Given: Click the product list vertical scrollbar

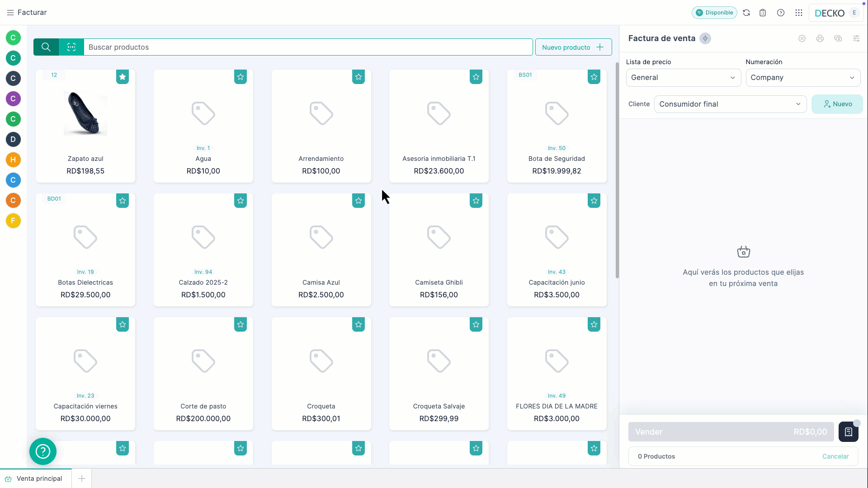Looking at the screenshot, I should (617, 170).
